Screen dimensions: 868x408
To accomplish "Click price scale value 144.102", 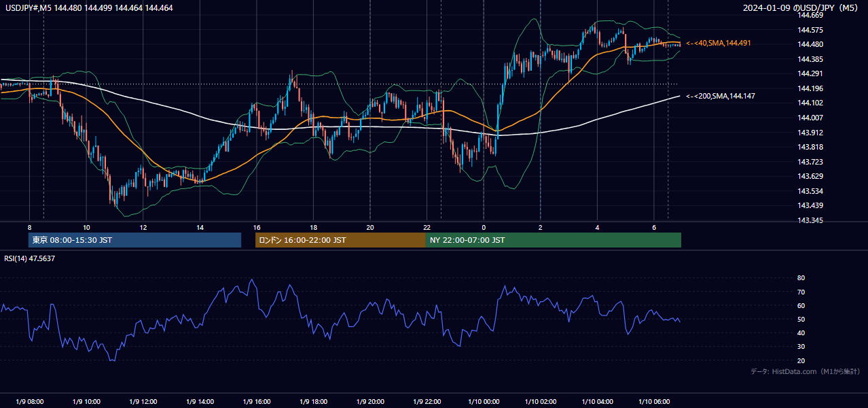I will 810,103.
